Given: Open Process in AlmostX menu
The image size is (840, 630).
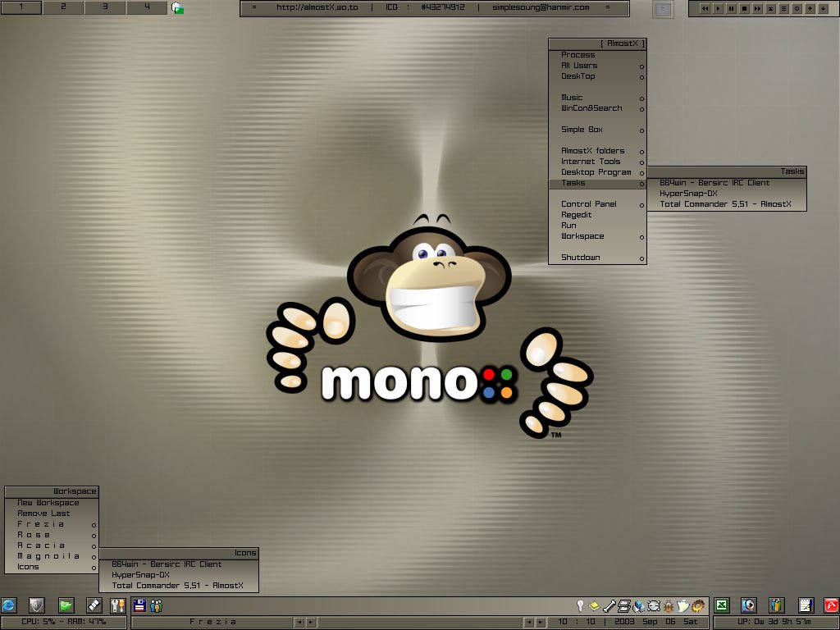Looking at the screenshot, I should tap(597, 55).
